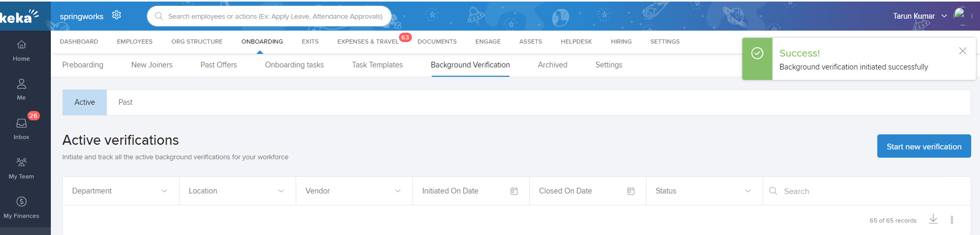980x235 pixels.
Task: Switch to the Past verifications tab
Action: pos(125,102)
